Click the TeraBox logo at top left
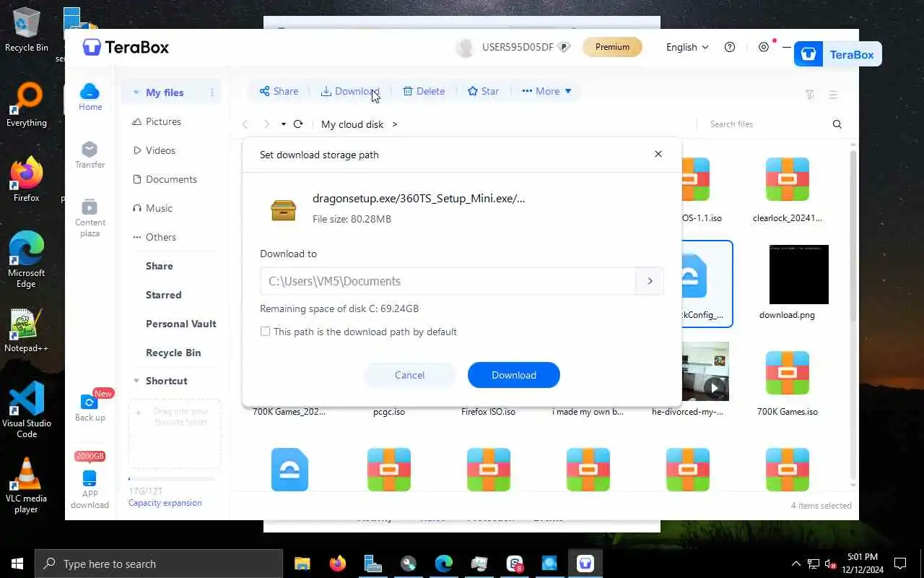 pos(126,47)
